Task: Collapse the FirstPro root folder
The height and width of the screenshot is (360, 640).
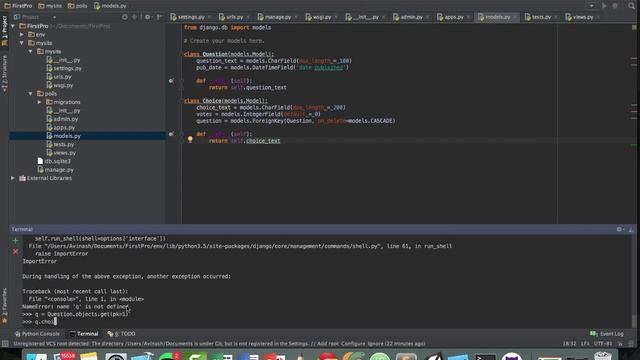Action: 13,26
